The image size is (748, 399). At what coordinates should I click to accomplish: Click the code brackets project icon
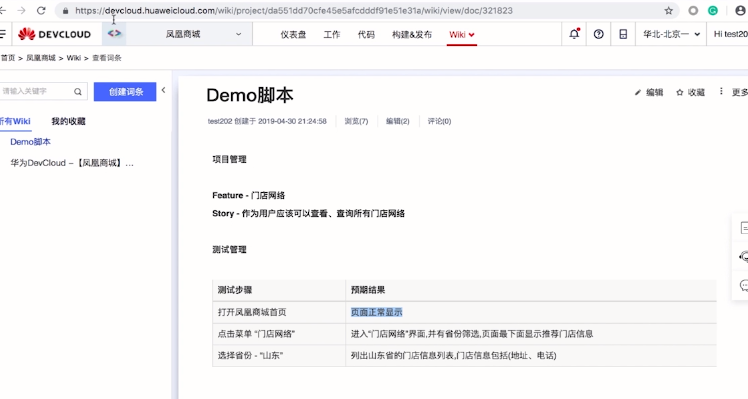(114, 33)
